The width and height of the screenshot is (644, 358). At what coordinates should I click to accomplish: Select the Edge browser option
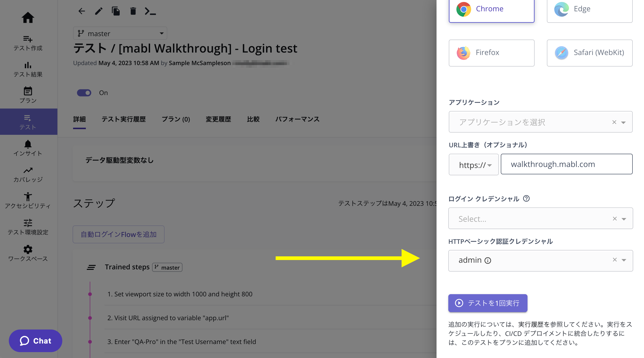pyautogui.click(x=590, y=9)
